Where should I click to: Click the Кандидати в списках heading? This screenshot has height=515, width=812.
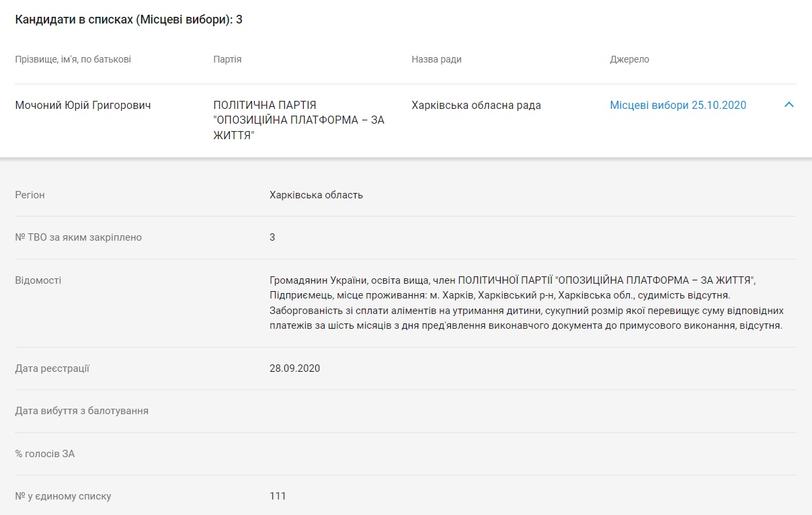click(128, 19)
